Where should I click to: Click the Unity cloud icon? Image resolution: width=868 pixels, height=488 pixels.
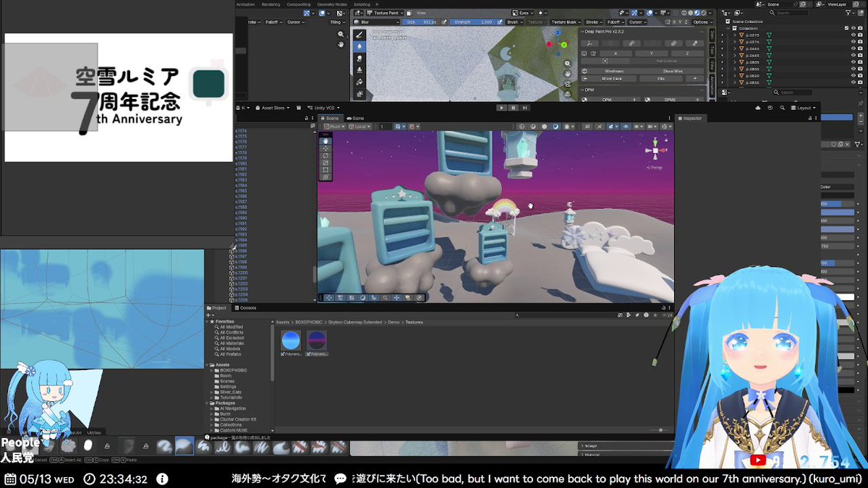(758, 108)
